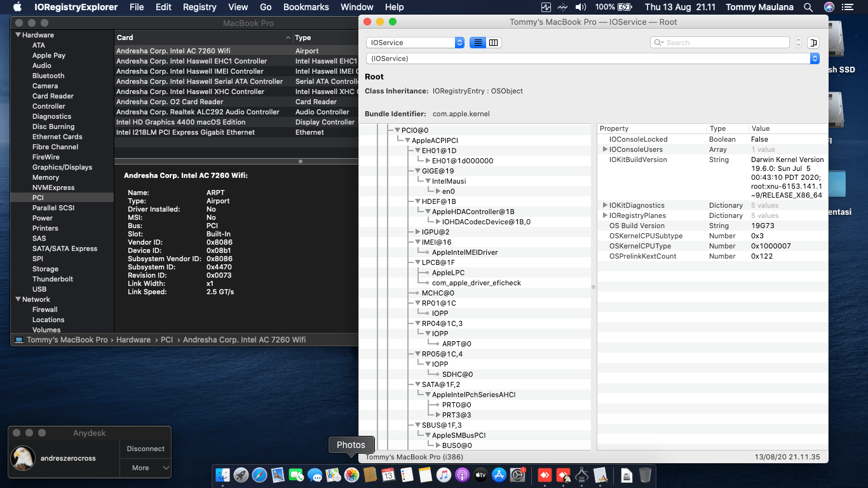Viewport: 868px width, 488px height.
Task: Click the Spotlight search icon in menu bar
Action: pos(808,7)
